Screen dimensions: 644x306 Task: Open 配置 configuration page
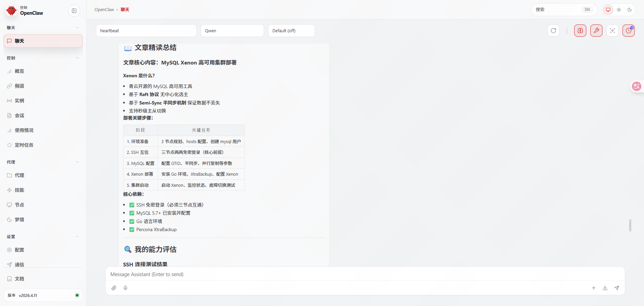43,250
